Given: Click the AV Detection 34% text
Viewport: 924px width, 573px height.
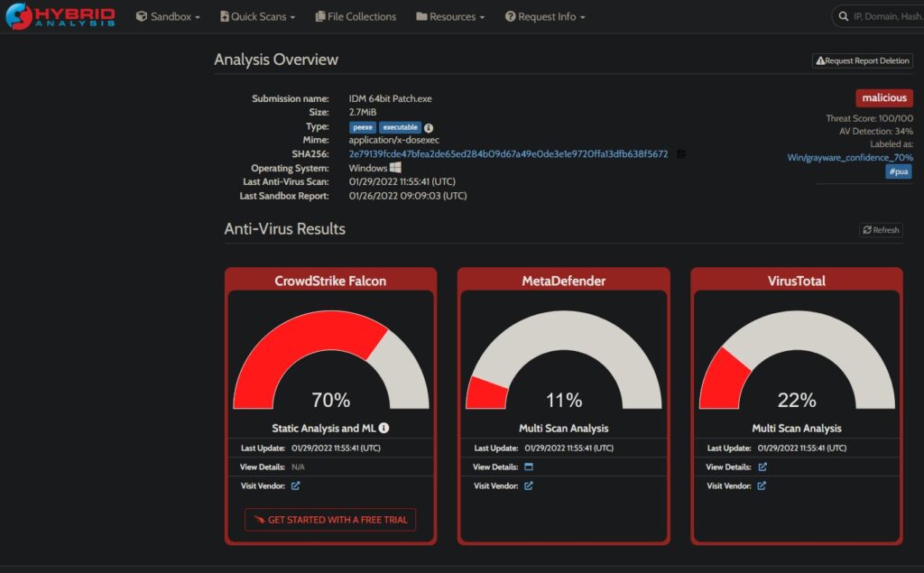Looking at the screenshot, I should click(875, 132).
